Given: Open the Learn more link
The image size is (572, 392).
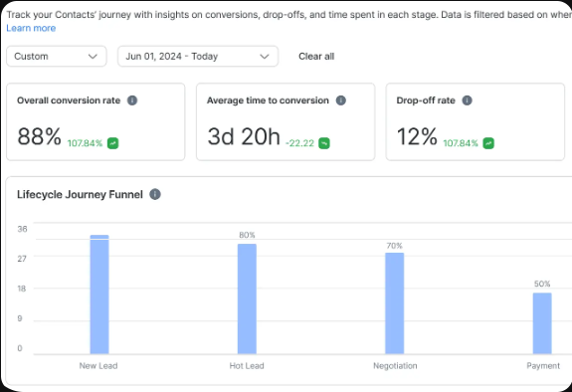Looking at the screenshot, I should (31, 28).
